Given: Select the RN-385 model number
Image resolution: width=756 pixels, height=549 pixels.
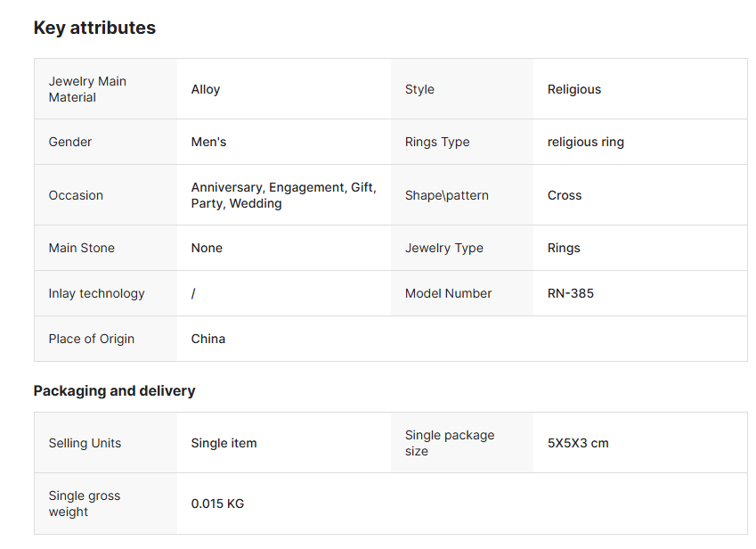Looking at the screenshot, I should 571,293.
